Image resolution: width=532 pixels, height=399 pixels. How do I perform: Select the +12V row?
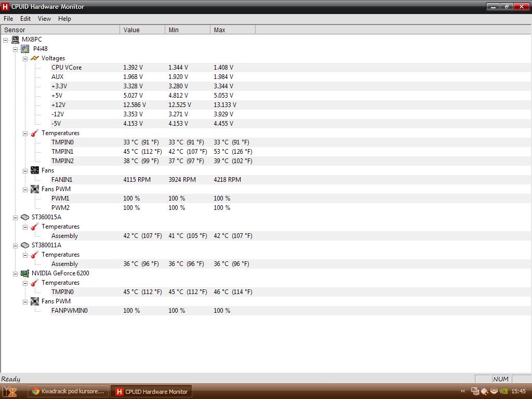pos(291,105)
